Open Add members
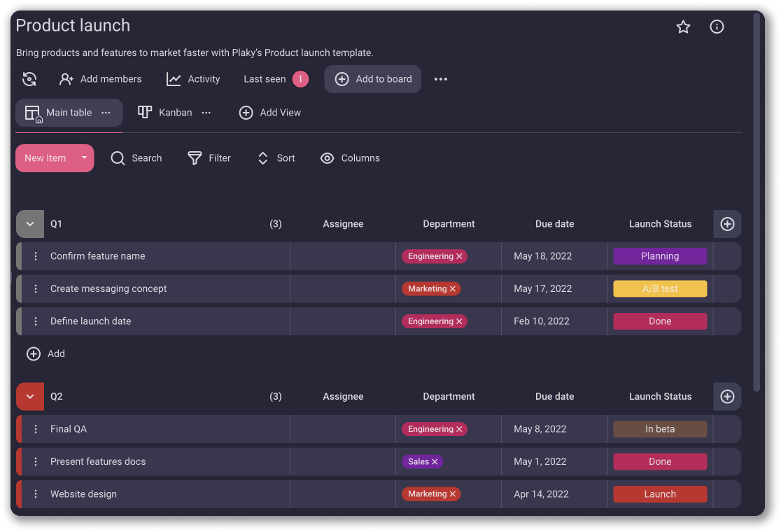781x532 pixels. pyautogui.click(x=101, y=79)
